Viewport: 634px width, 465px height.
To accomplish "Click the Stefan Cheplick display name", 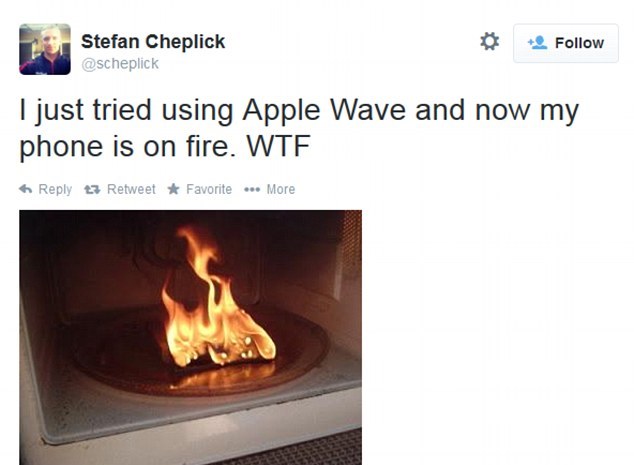I will [153, 41].
